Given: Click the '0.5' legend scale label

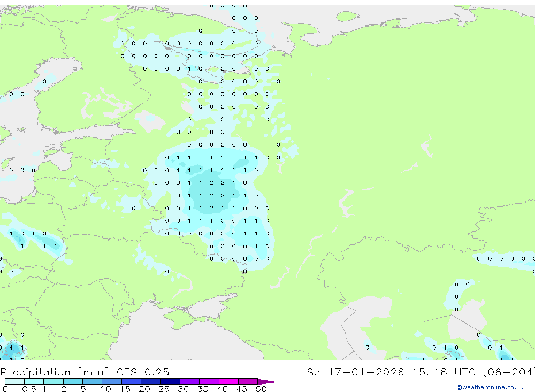Looking at the screenshot, I should pos(29,389).
